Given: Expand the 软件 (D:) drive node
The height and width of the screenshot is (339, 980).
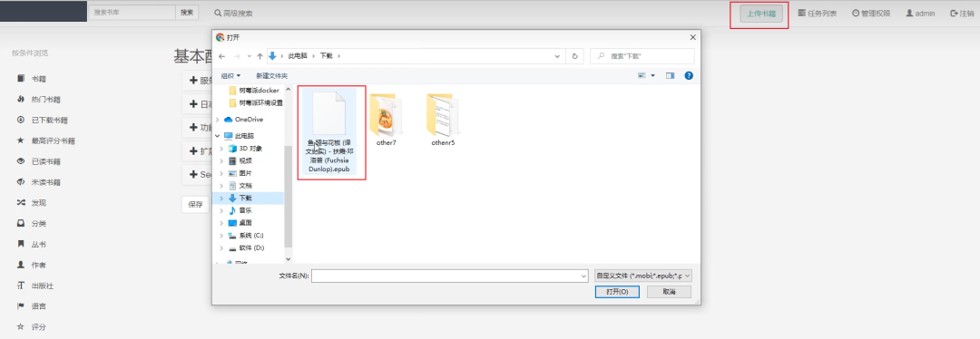Looking at the screenshot, I should point(221,247).
